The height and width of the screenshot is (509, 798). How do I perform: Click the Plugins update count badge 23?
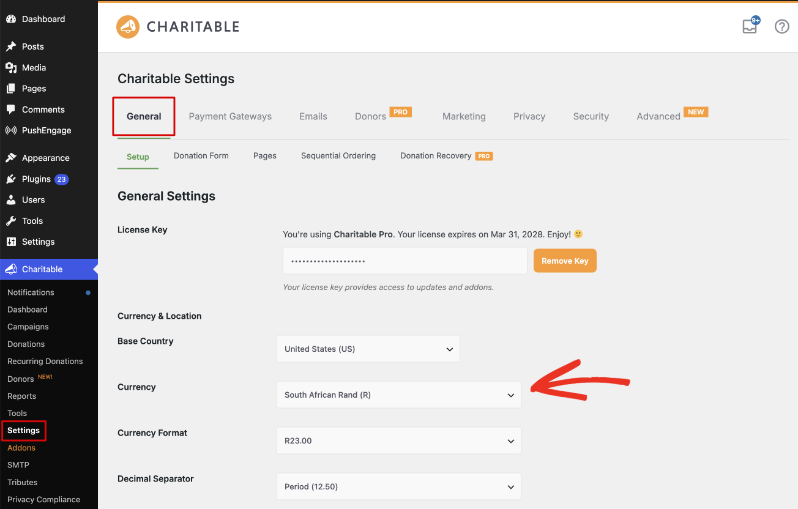click(62, 179)
